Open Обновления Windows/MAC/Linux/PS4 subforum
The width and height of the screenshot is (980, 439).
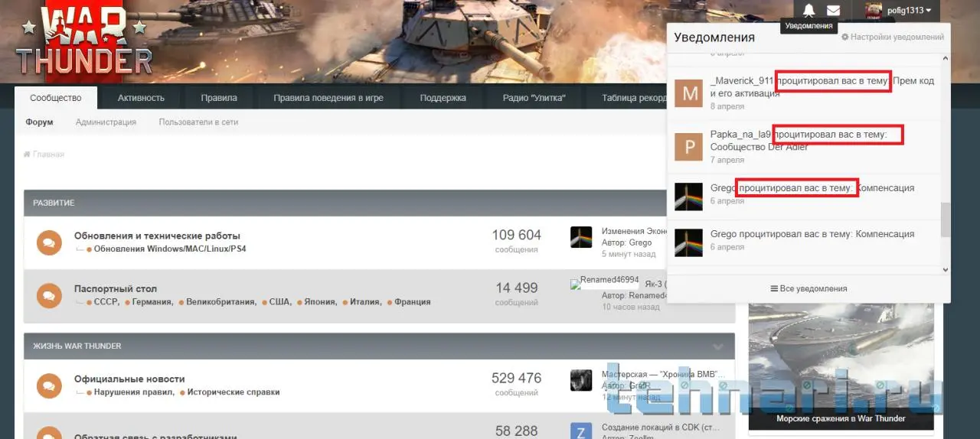tap(170, 249)
